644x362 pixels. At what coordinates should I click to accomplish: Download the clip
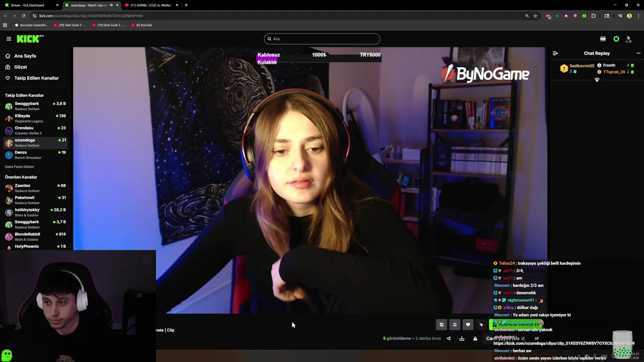462,338
